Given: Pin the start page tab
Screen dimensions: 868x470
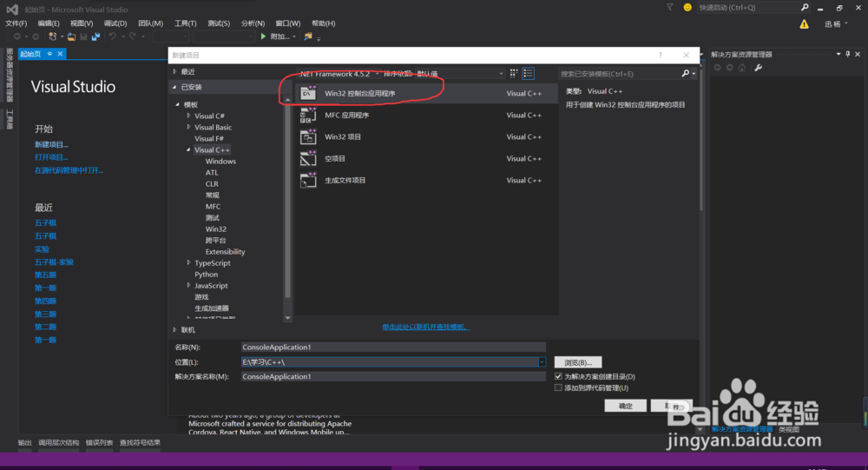Looking at the screenshot, I should click(49, 54).
